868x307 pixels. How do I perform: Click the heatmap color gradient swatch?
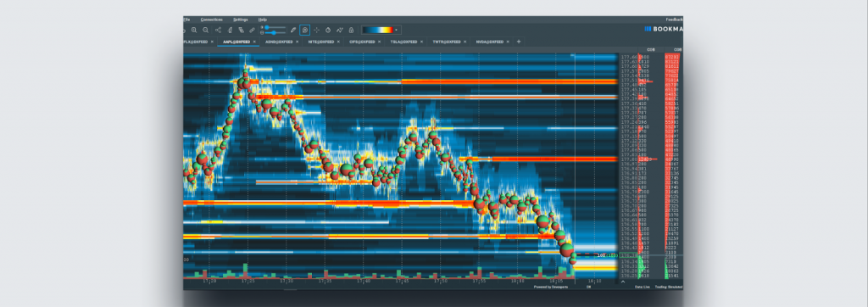click(x=378, y=30)
